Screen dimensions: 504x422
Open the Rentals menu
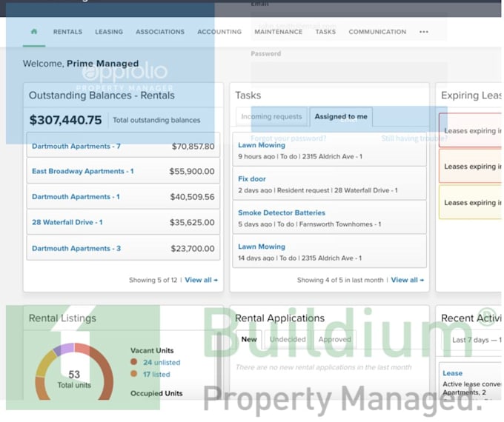coord(67,32)
